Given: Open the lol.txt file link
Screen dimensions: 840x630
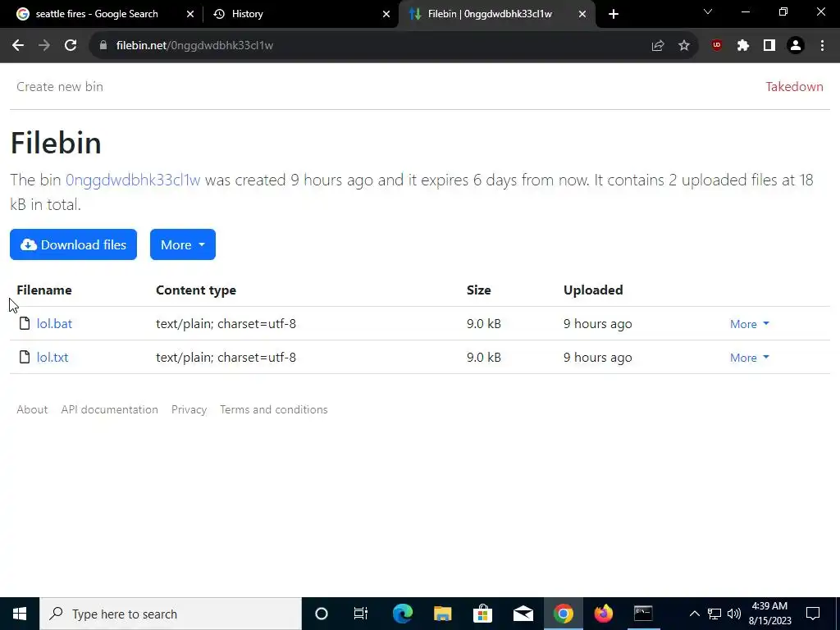Looking at the screenshot, I should pos(52,358).
